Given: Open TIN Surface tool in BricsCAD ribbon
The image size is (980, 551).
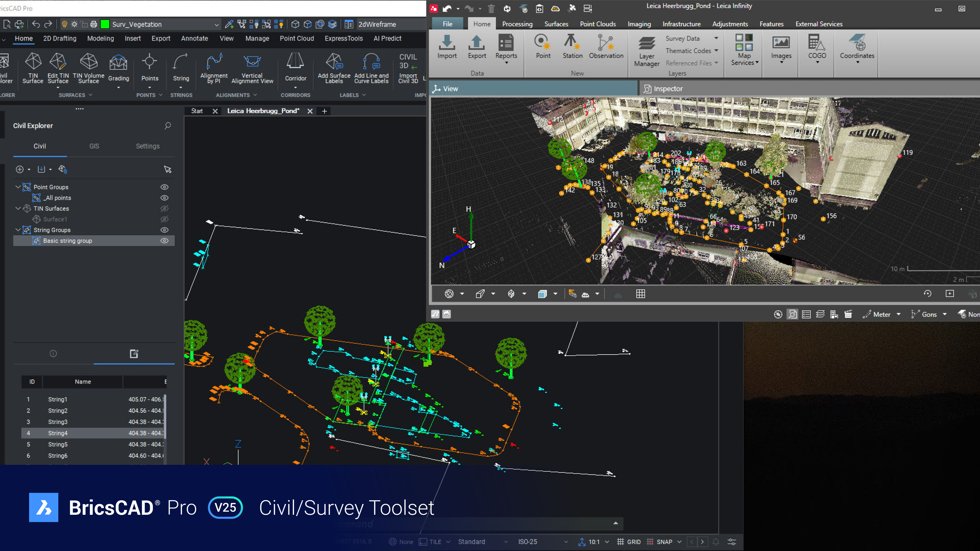Looking at the screenshot, I should click(33, 68).
